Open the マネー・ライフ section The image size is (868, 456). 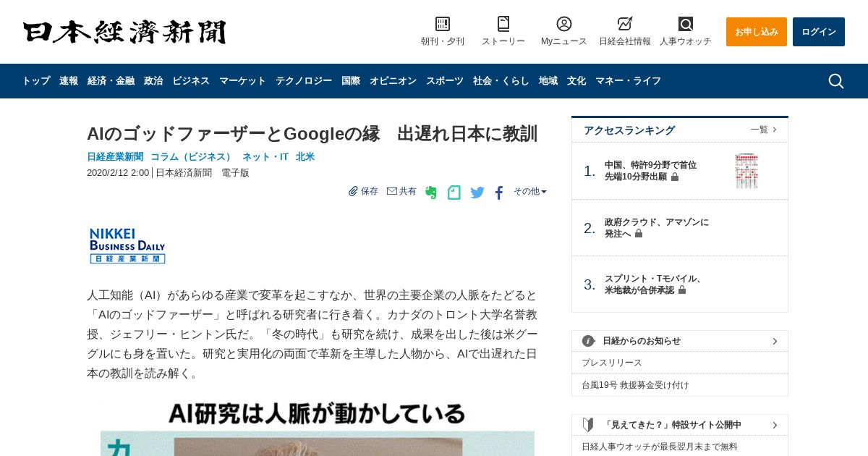point(628,81)
